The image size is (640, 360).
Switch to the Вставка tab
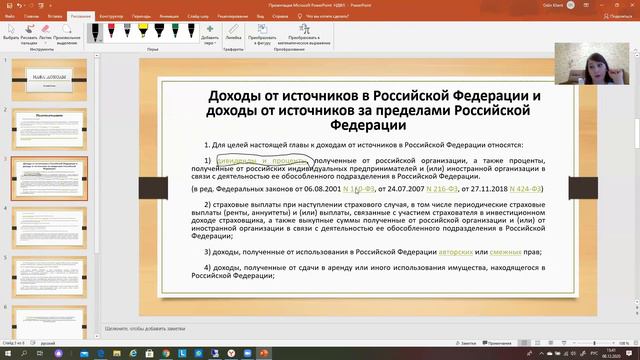[55, 16]
